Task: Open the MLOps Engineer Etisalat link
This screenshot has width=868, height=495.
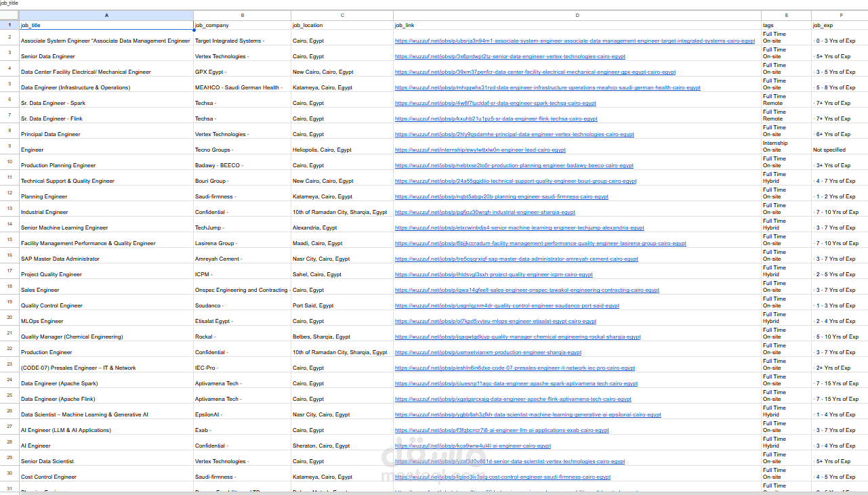Action: tap(496, 322)
